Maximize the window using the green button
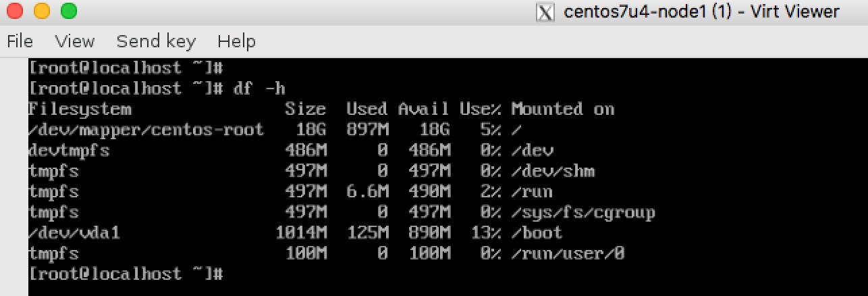The width and height of the screenshot is (868, 296). (x=68, y=11)
